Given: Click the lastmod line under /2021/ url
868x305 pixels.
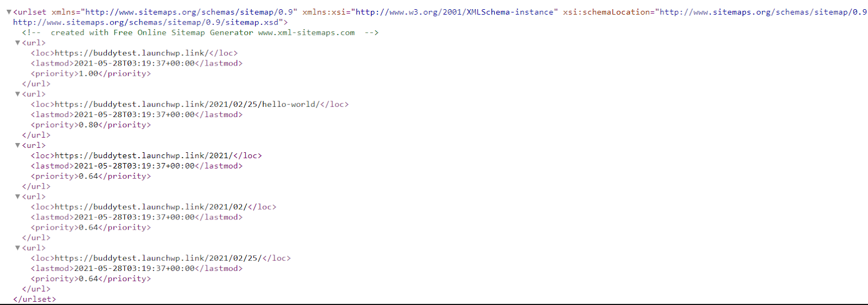Looking at the screenshot, I should pos(137,166).
